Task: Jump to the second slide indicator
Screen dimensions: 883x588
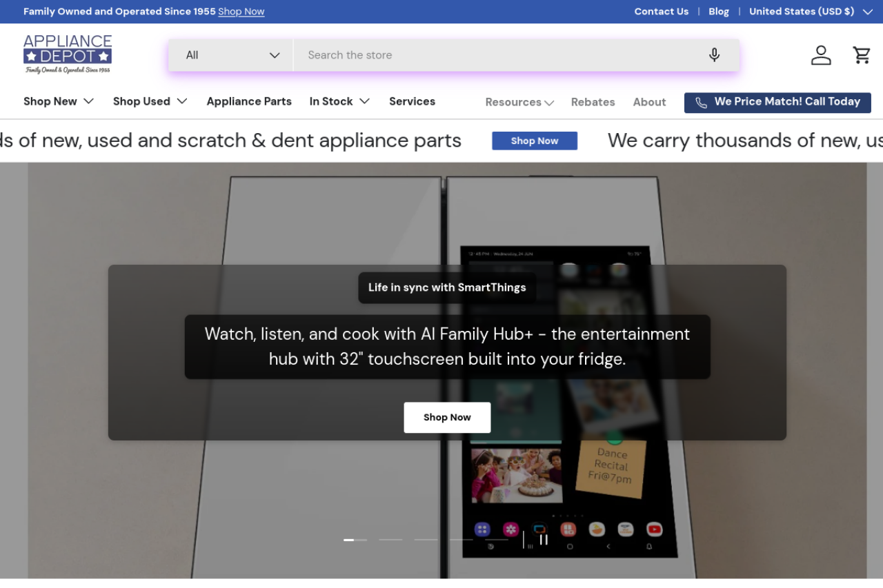Action: pos(390,540)
